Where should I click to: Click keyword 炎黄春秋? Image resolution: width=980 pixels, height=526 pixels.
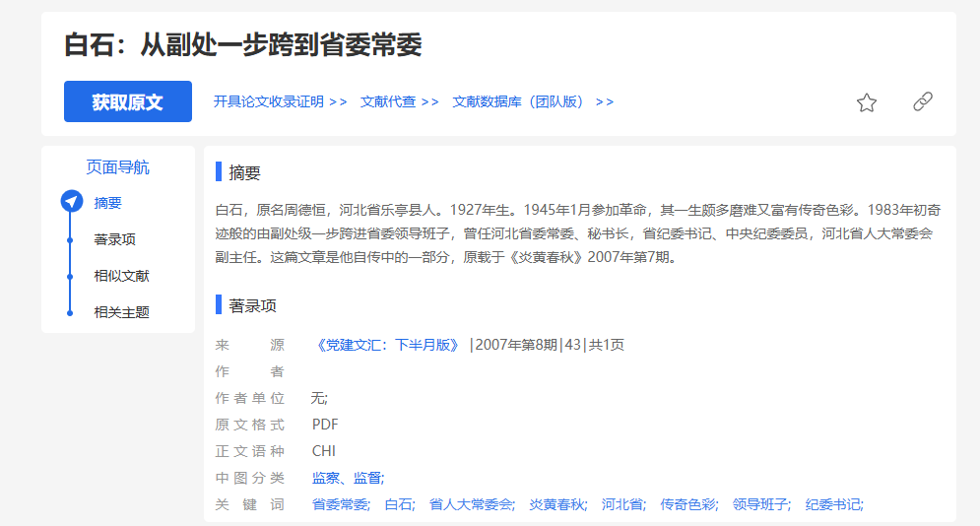555,504
